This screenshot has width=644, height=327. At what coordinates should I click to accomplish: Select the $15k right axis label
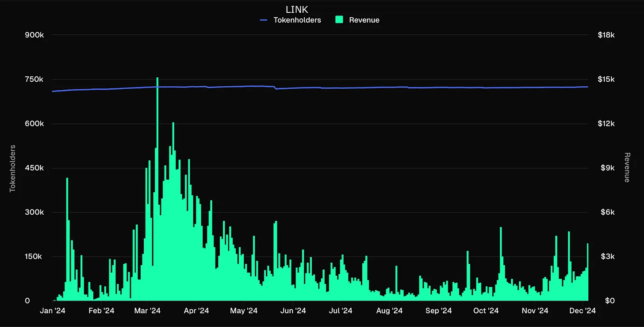pos(606,80)
